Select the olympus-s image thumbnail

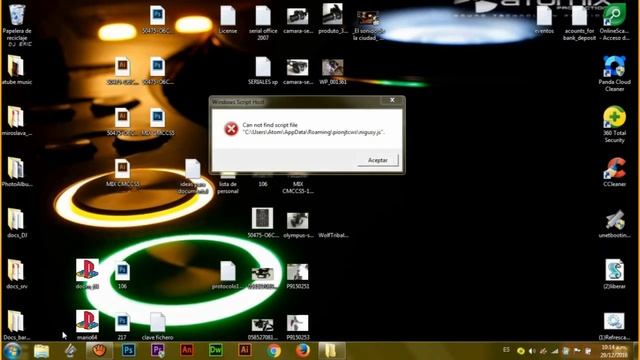point(298,221)
